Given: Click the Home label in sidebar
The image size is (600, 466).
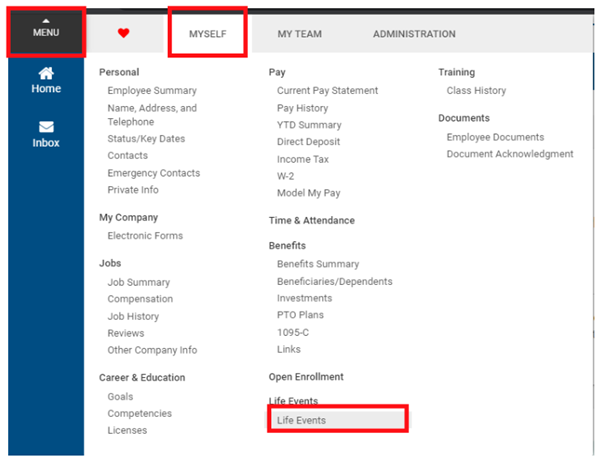Looking at the screenshot, I should [46, 88].
